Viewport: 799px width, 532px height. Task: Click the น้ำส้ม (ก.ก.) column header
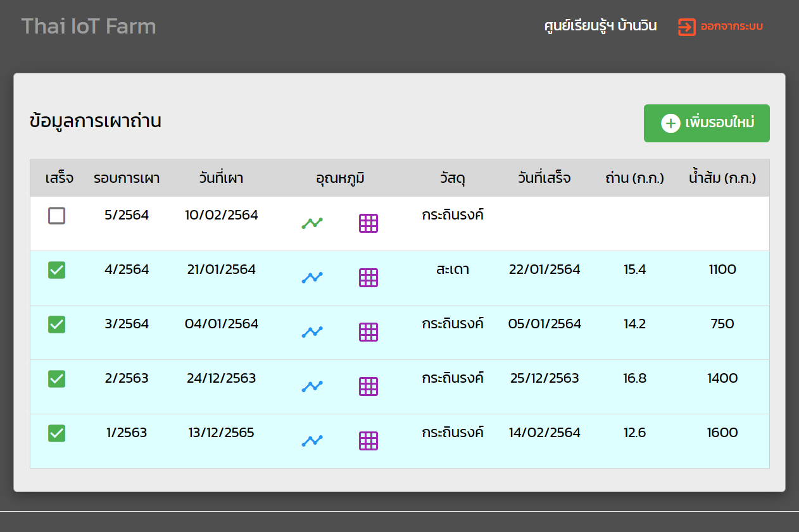click(x=722, y=178)
